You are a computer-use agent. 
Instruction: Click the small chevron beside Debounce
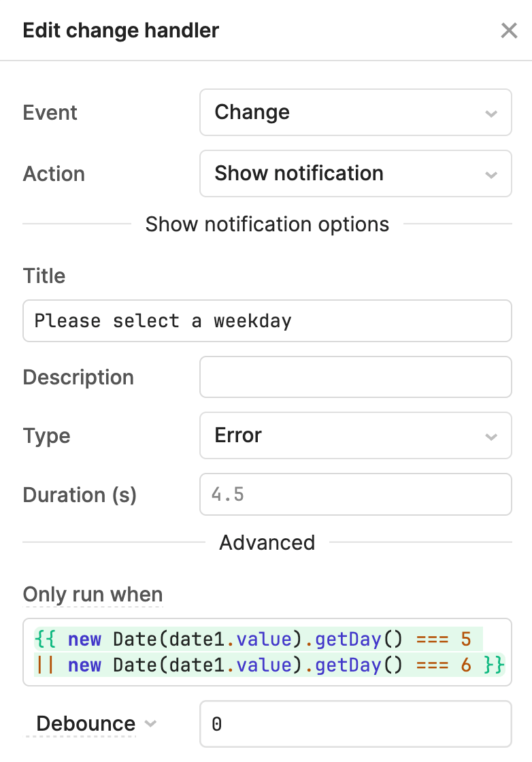pos(150,724)
